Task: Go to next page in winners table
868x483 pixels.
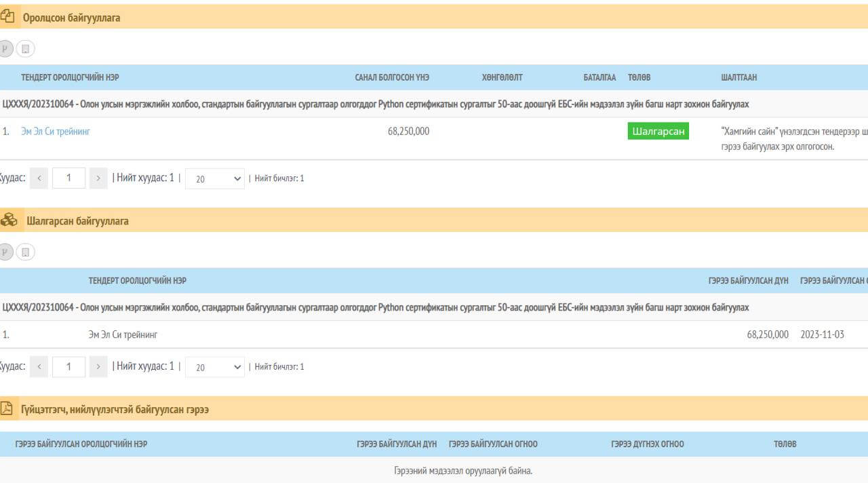Action: (98, 367)
